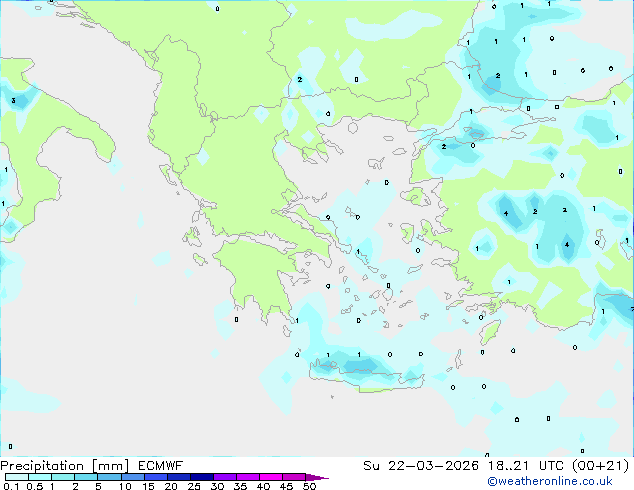Choose the 20–25 mm legend swatch

178,477
